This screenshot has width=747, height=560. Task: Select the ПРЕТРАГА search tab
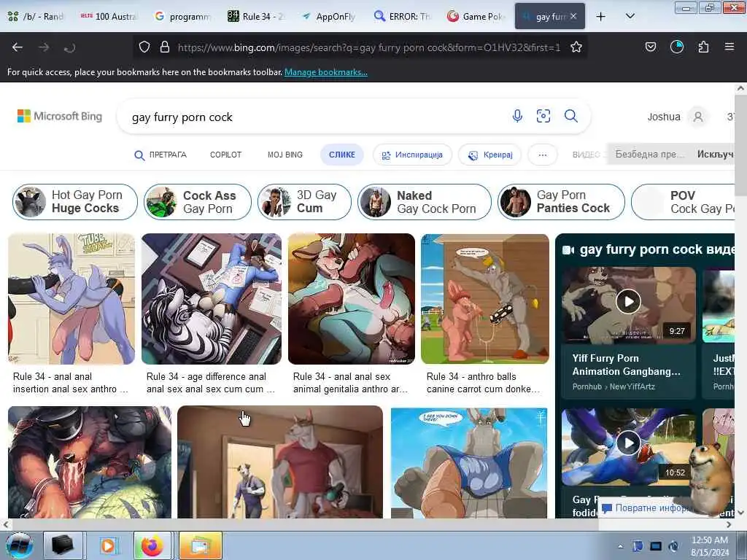[160, 155]
